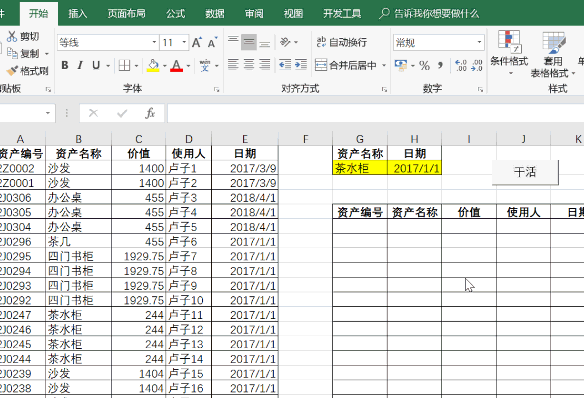Toggle underline formatting
Image resolution: width=584 pixels, height=398 pixels.
click(96, 66)
